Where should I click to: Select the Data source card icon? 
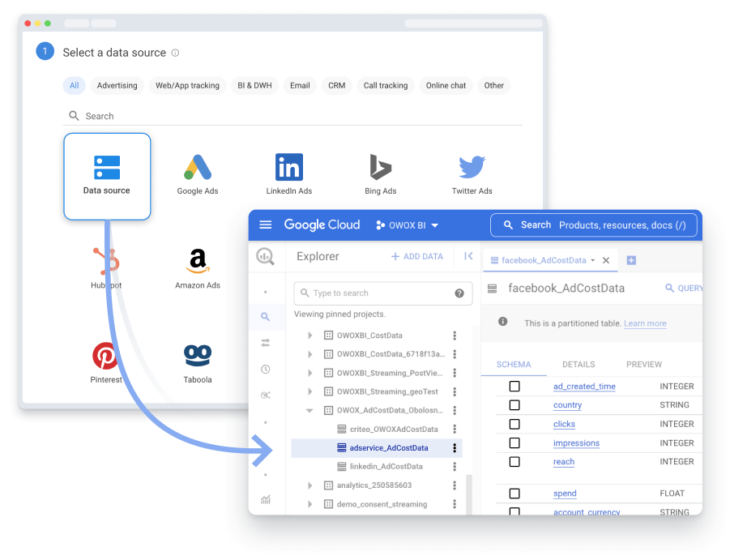pos(107,168)
